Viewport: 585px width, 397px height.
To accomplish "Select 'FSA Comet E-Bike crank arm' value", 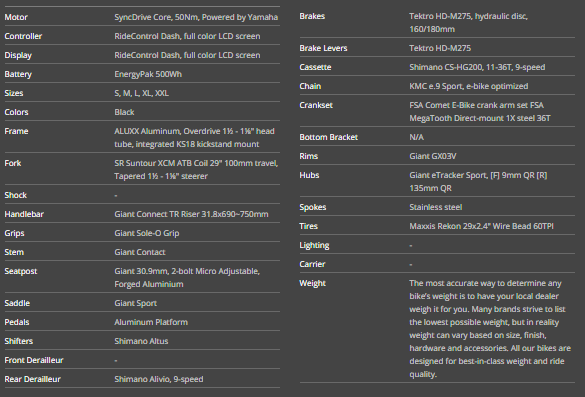I will tap(480, 112).
